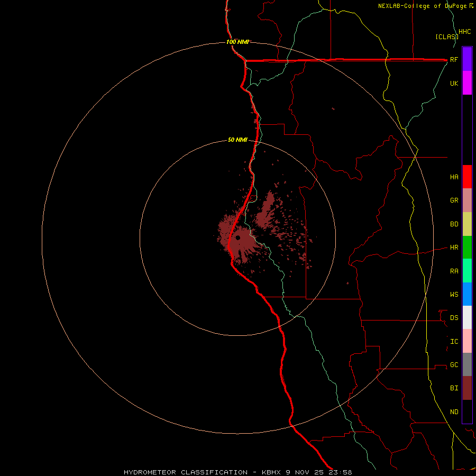Screen dimensions: 476x476
Task: Click the BI brown legend swatch
Action: 467,388
